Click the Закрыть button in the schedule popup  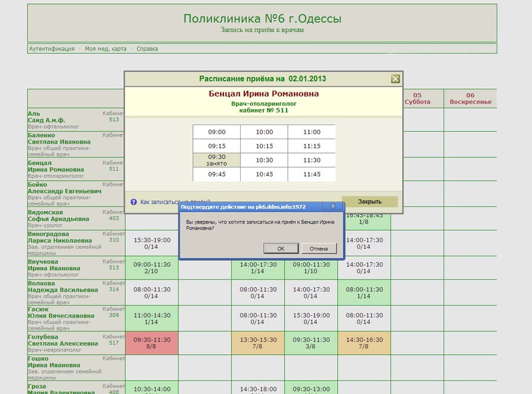tap(370, 202)
